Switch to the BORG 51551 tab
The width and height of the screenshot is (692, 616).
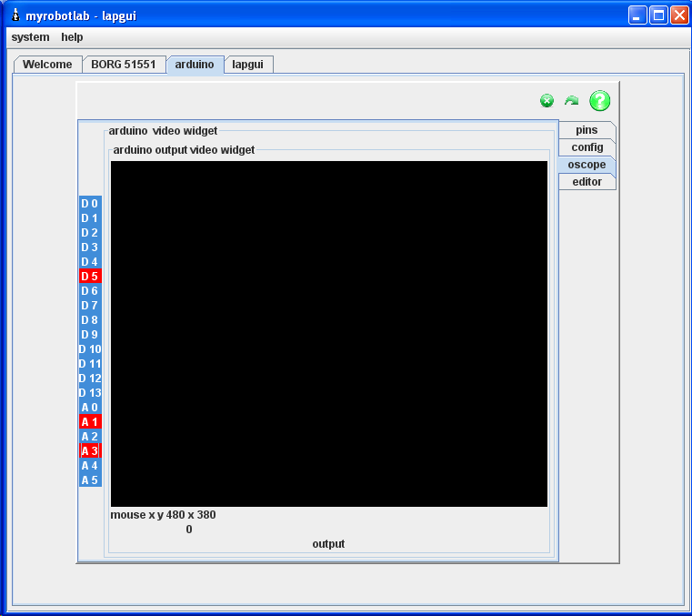(124, 65)
